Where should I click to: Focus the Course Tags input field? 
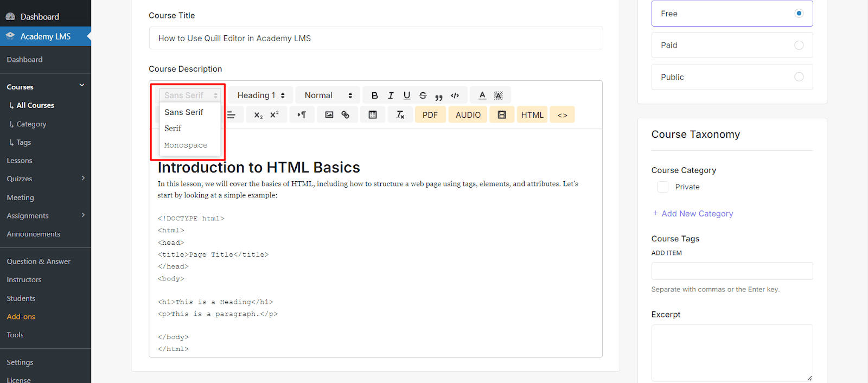tap(732, 271)
